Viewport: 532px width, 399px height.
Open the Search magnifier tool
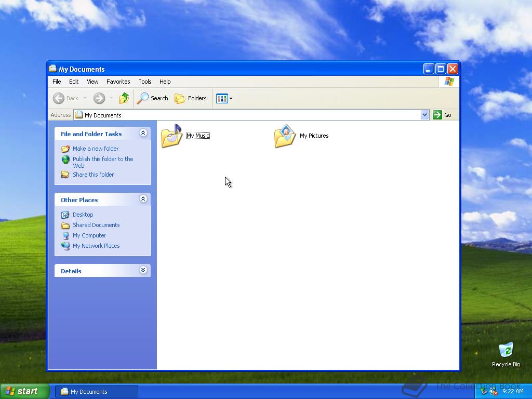[x=152, y=98]
